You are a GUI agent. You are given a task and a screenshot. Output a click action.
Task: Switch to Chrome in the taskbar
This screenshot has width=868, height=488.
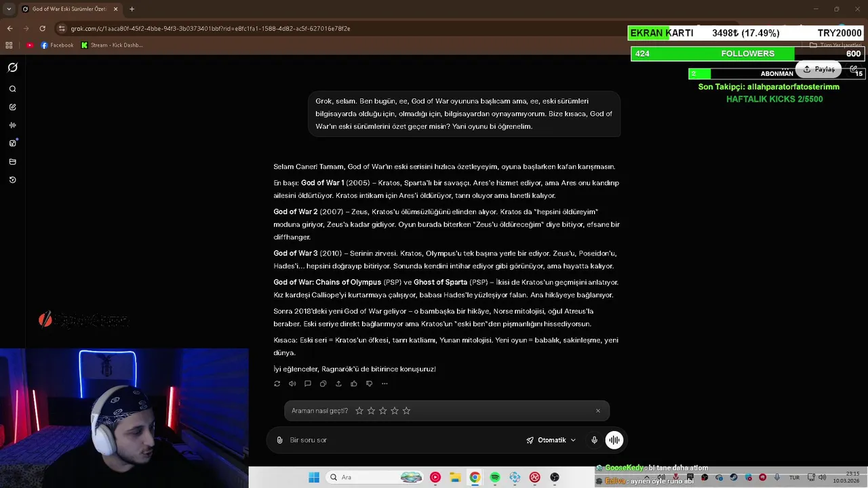[x=475, y=477]
